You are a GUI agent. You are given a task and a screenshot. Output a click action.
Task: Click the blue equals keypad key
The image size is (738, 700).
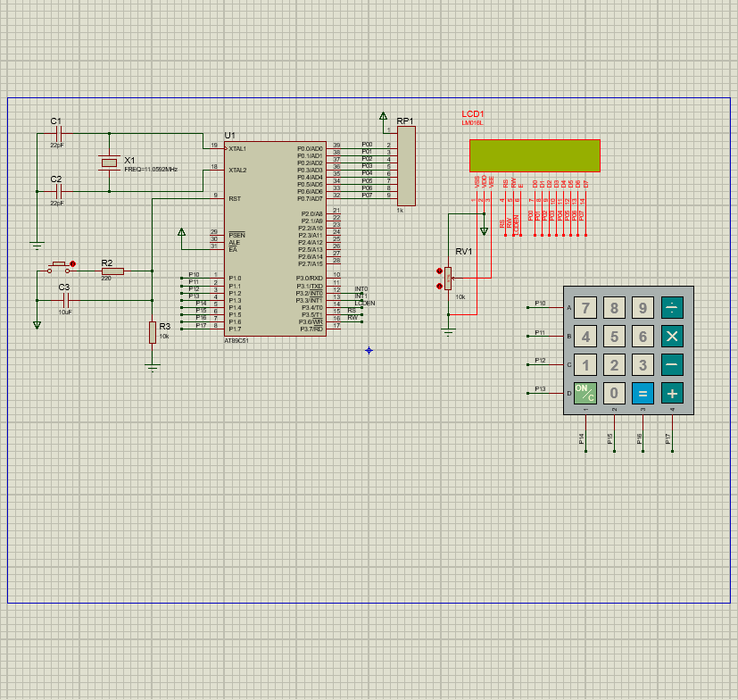[643, 394]
